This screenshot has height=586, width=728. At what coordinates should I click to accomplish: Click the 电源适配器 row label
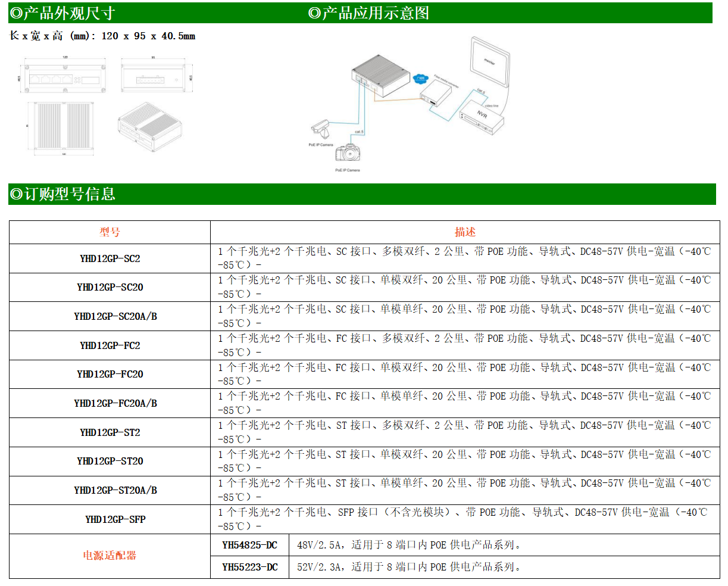click(110, 556)
